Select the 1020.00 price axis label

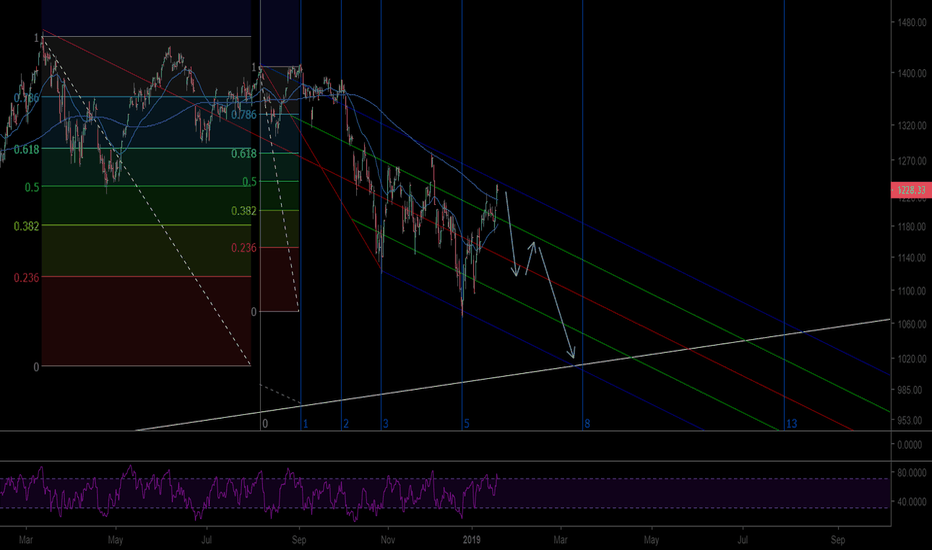pos(912,359)
